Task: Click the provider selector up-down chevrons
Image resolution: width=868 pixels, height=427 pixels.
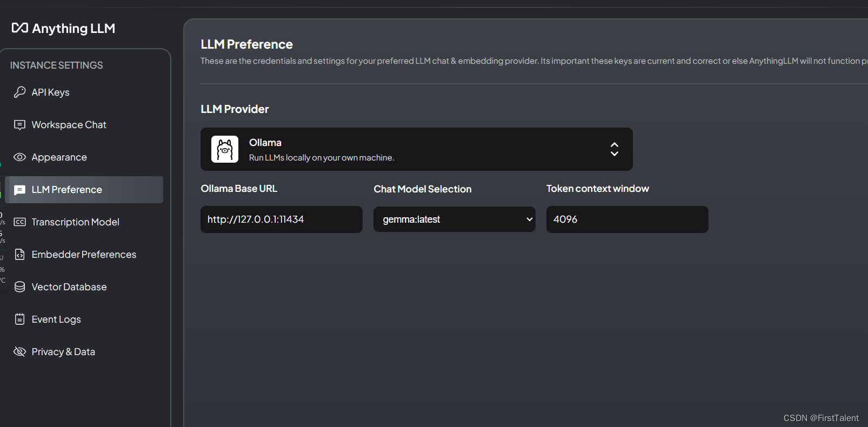Action: (615, 149)
